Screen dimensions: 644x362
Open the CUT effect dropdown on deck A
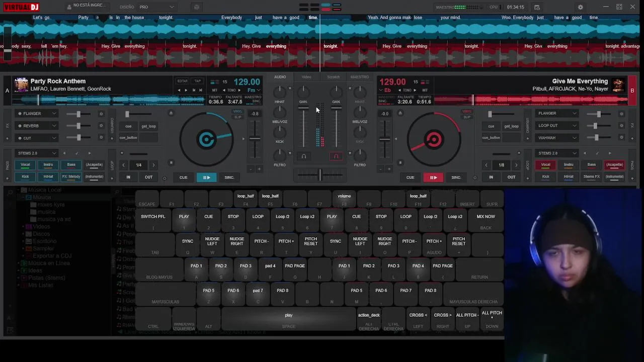36,138
